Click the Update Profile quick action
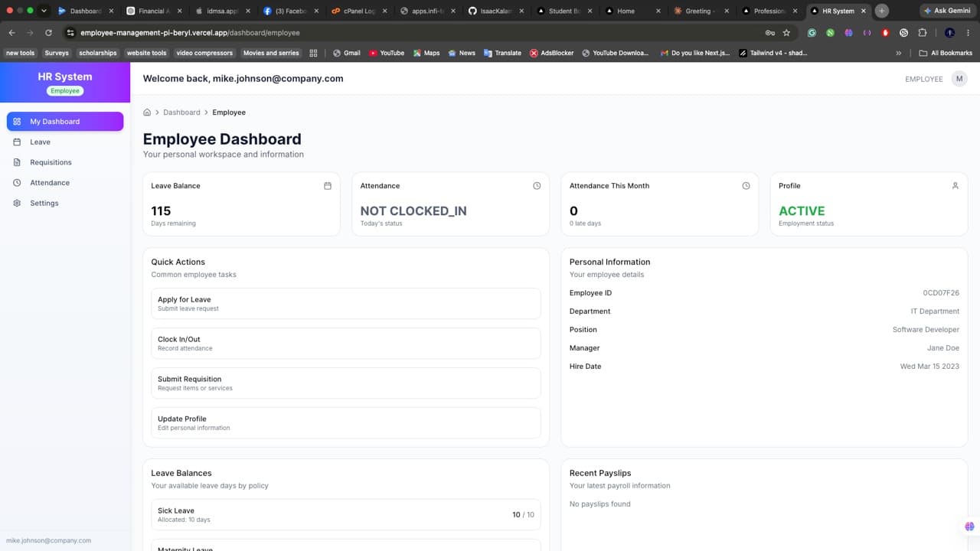 coord(346,423)
